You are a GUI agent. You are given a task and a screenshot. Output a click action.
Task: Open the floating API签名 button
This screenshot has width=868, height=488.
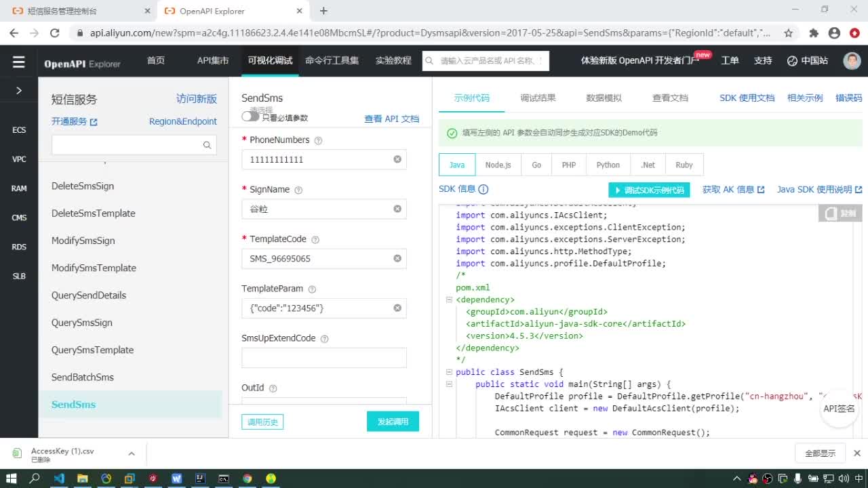tap(840, 408)
